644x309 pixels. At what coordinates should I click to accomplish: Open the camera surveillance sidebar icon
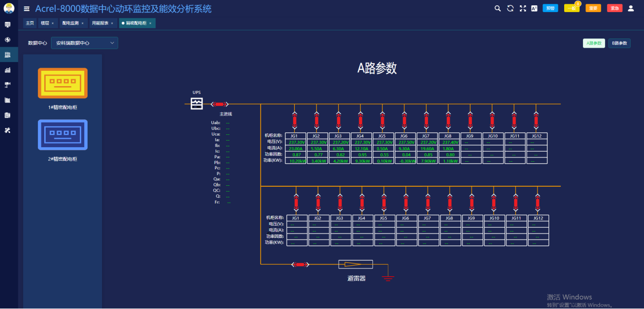click(8, 85)
